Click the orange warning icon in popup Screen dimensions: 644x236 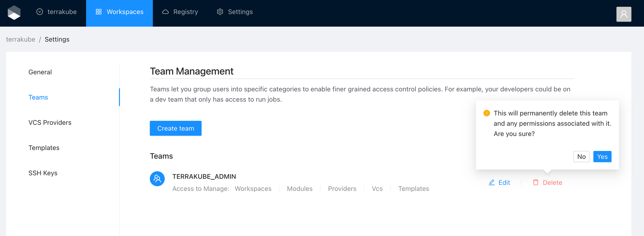(x=486, y=113)
